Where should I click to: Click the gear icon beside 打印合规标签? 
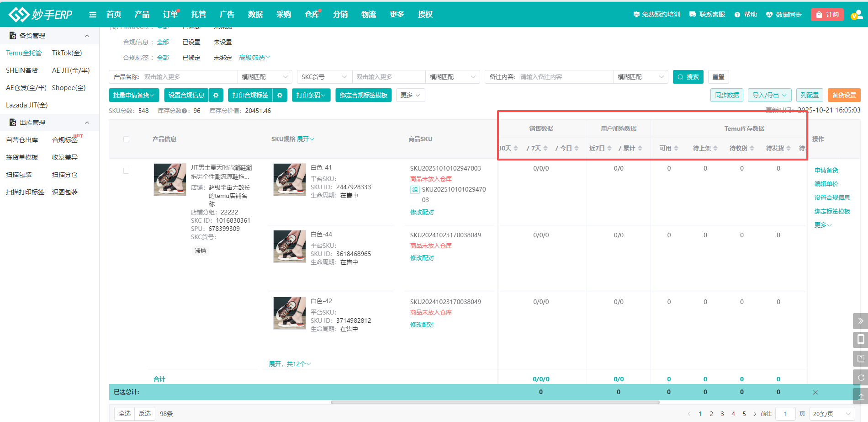pyautogui.click(x=280, y=95)
